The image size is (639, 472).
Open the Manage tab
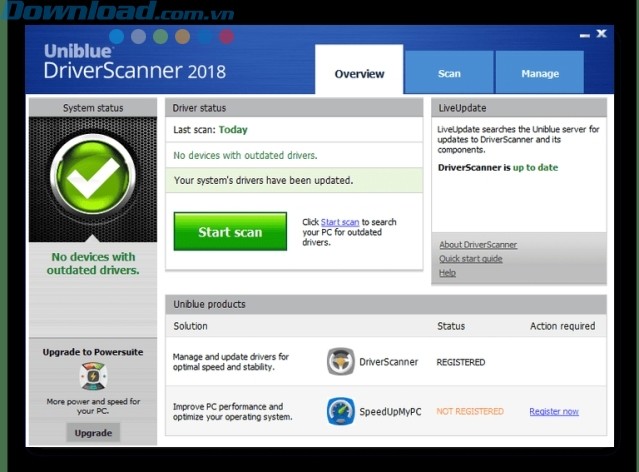coord(540,73)
